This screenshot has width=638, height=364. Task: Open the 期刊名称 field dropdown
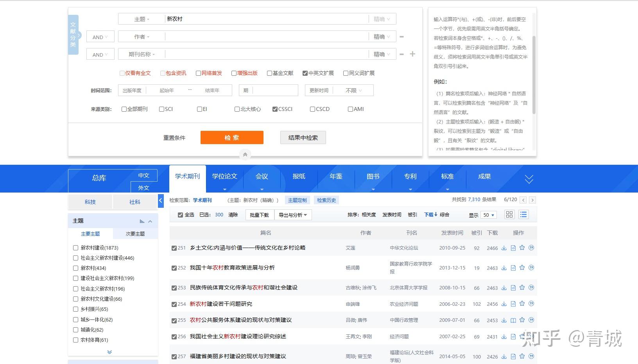pyautogui.click(x=142, y=54)
